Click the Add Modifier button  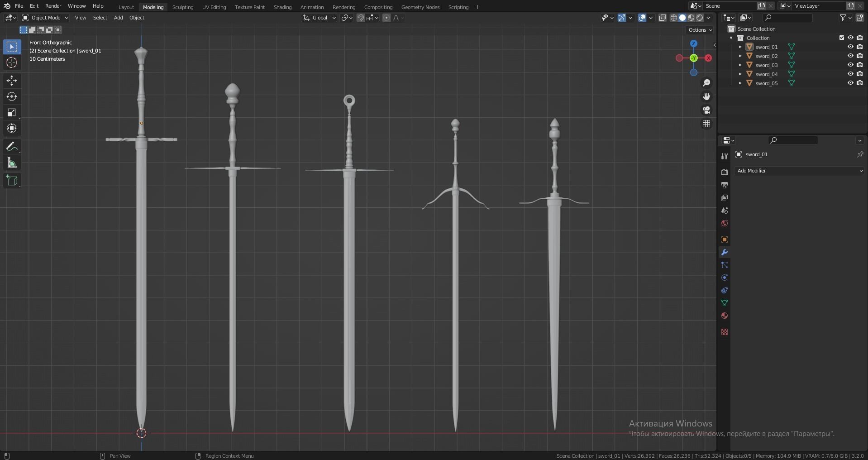click(799, 171)
